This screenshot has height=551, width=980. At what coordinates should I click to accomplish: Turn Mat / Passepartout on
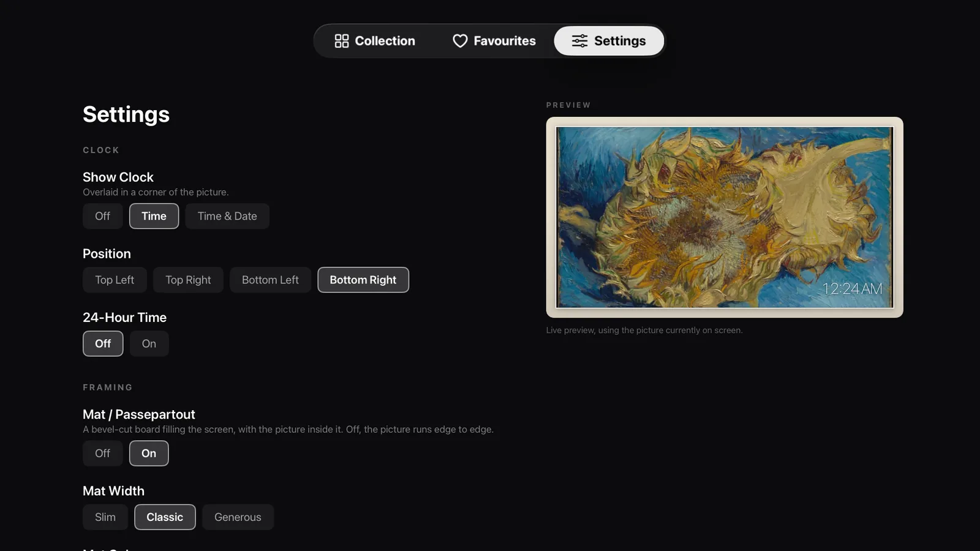pyautogui.click(x=149, y=453)
